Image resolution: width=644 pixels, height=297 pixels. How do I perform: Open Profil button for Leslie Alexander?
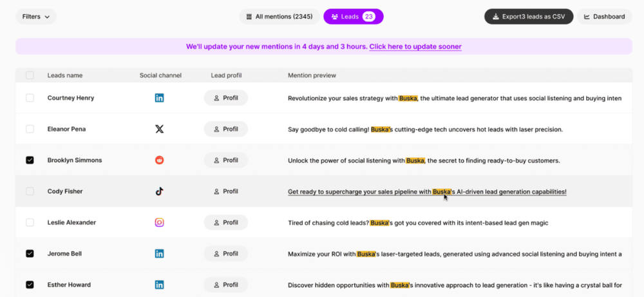[x=226, y=223]
